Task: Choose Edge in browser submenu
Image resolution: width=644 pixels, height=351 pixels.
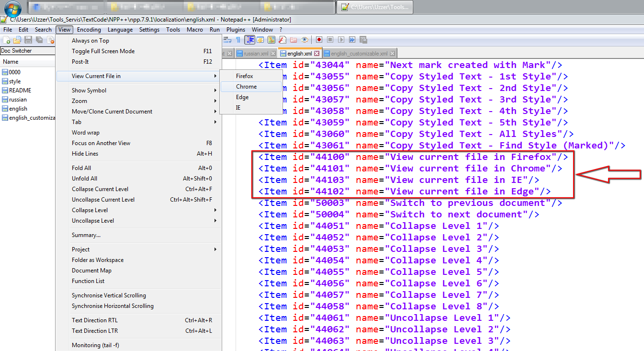Action: (x=251, y=97)
